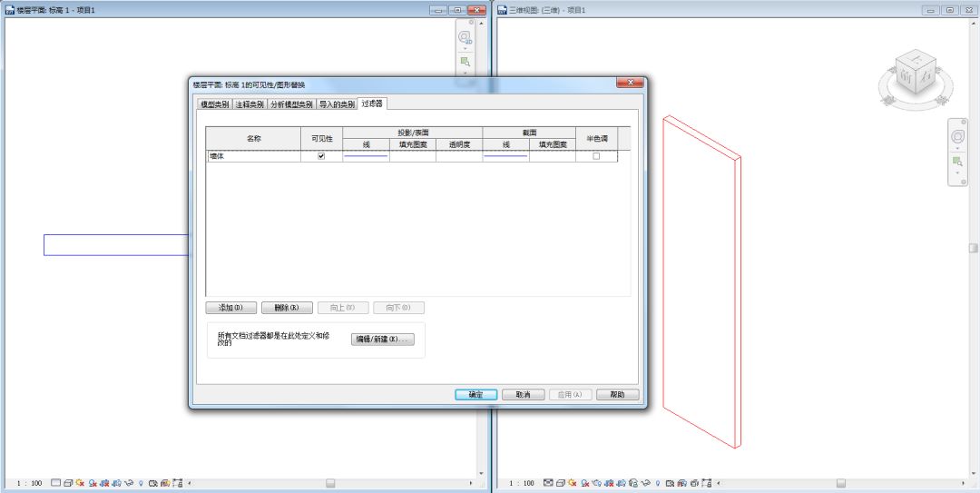Switch to the 模型类别 tab
The image size is (980, 493).
click(215, 104)
